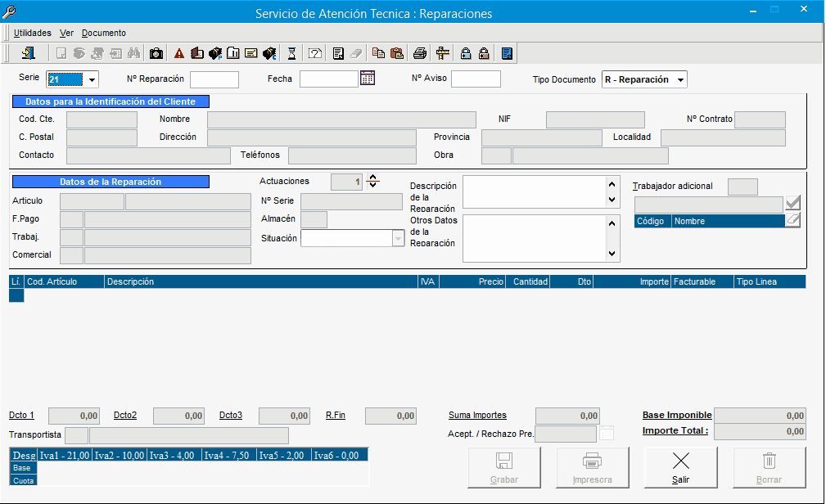Click the paste clipboard toolbar icon
This screenshot has width=826, height=504.
397,53
